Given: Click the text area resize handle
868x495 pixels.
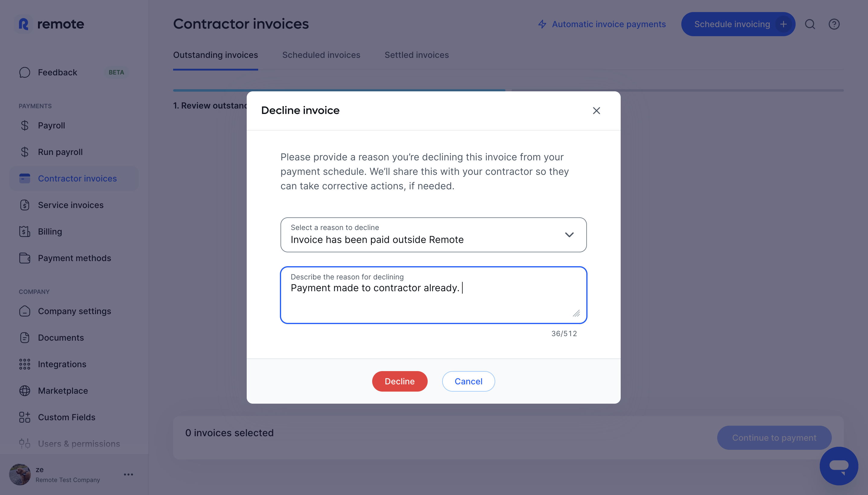Looking at the screenshot, I should pyautogui.click(x=576, y=313).
